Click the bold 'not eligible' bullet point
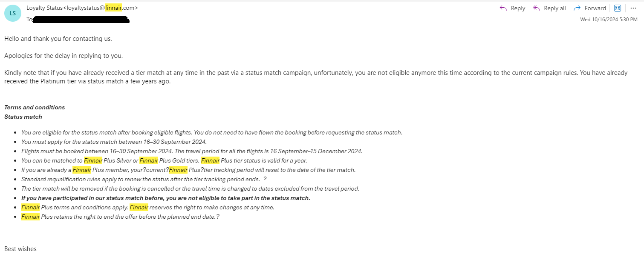This screenshot has width=644, height=260. click(165, 198)
